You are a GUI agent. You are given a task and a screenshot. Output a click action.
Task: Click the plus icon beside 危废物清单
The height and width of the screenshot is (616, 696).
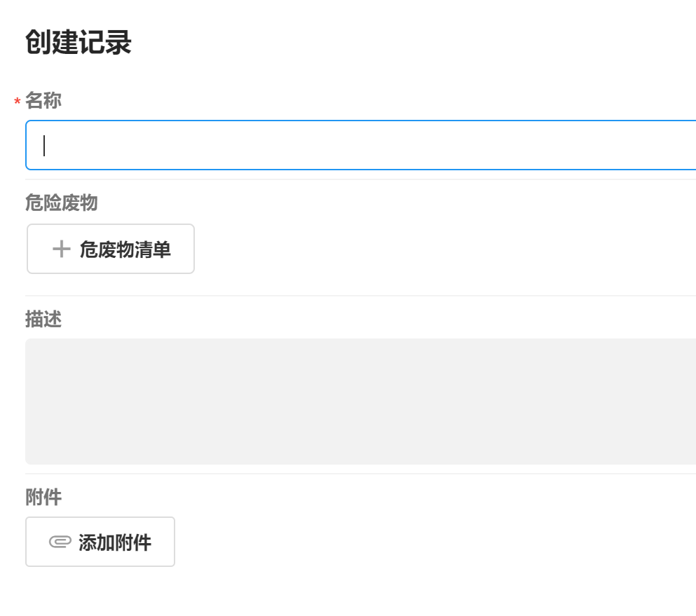point(62,249)
